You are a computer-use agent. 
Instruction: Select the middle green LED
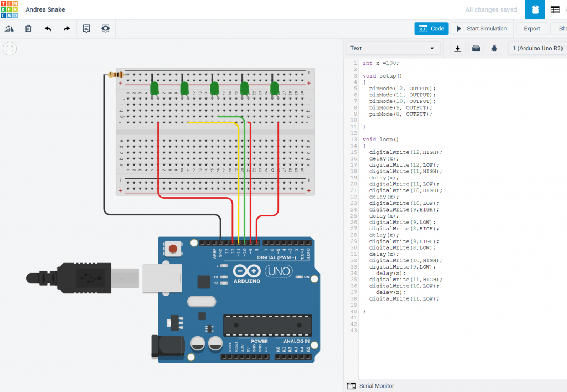214,89
